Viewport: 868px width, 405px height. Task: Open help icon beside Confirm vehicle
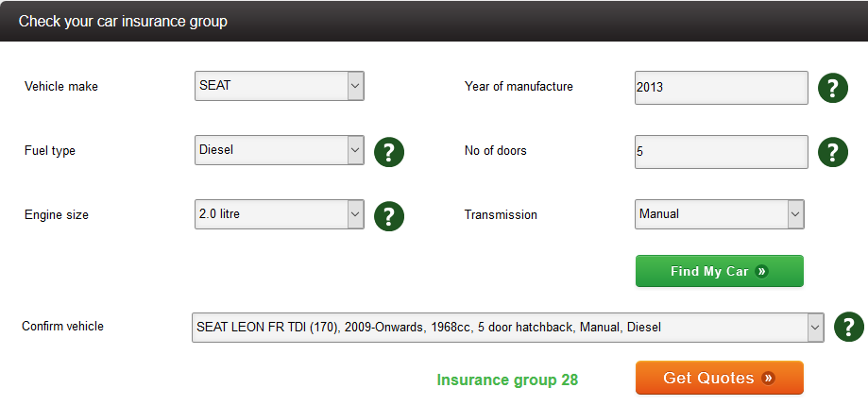(848, 327)
